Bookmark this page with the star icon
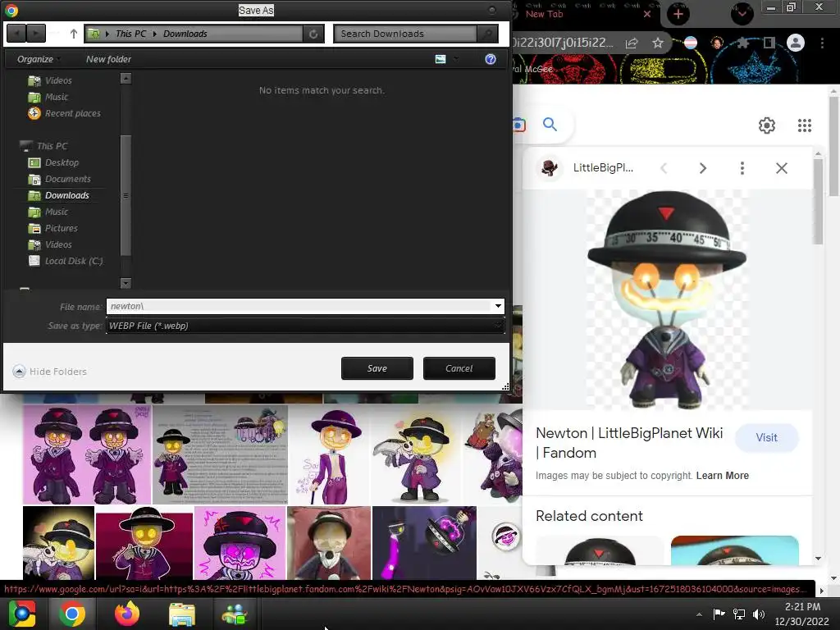The height and width of the screenshot is (630, 840). [658, 43]
